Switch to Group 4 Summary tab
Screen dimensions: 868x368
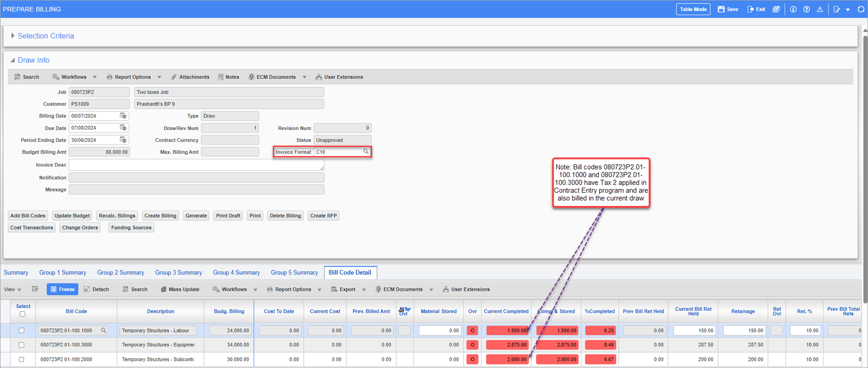[x=236, y=273]
